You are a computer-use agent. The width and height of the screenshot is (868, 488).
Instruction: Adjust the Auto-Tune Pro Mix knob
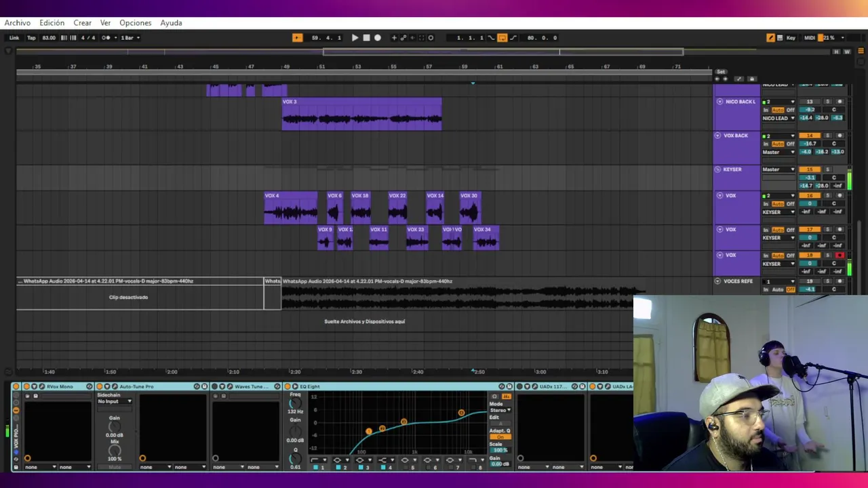[x=115, y=450]
